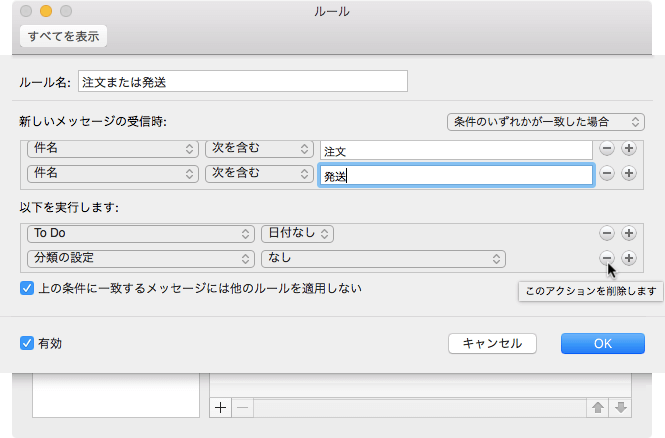Add a condition after the 注文 row
Screen dimensions: 665x438
[629, 149]
